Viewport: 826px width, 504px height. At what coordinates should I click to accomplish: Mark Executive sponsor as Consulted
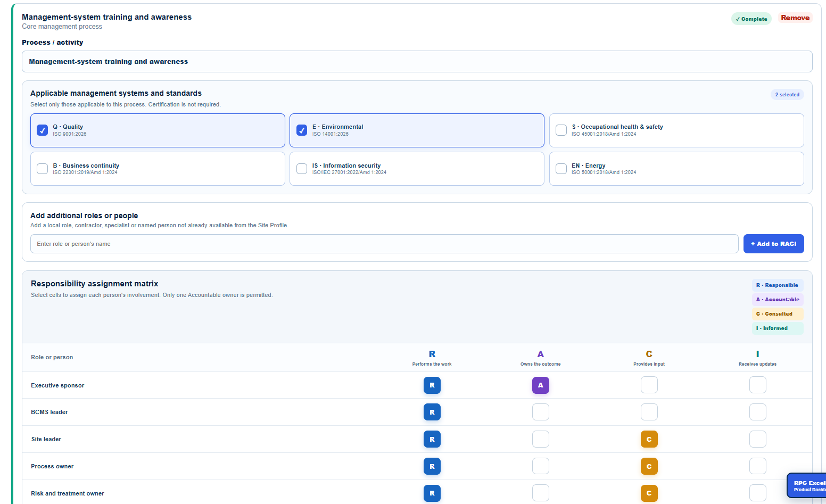[649, 385]
